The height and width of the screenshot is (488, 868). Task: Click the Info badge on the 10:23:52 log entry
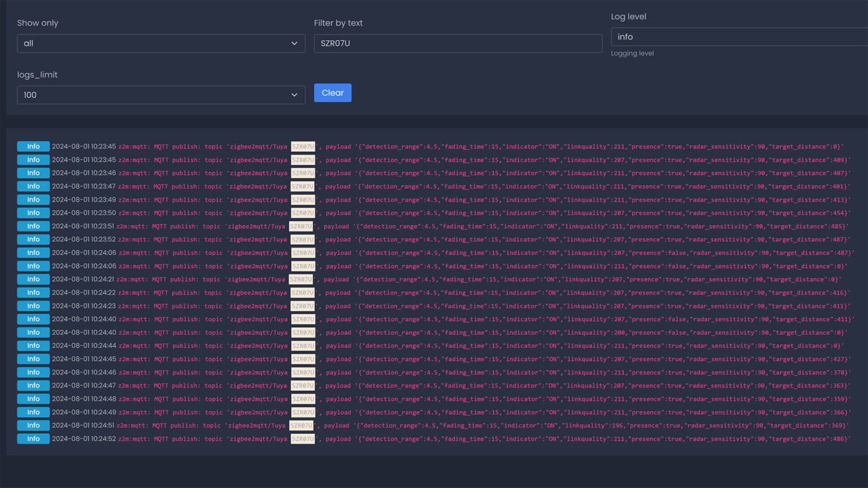coord(33,239)
